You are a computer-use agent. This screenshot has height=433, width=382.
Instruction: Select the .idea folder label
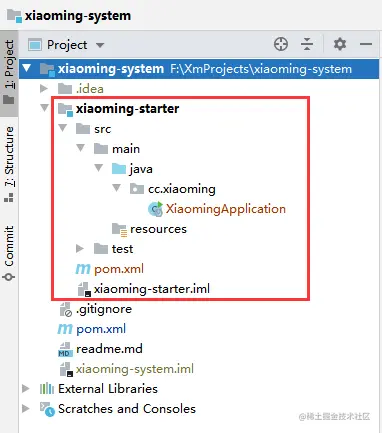click(90, 89)
